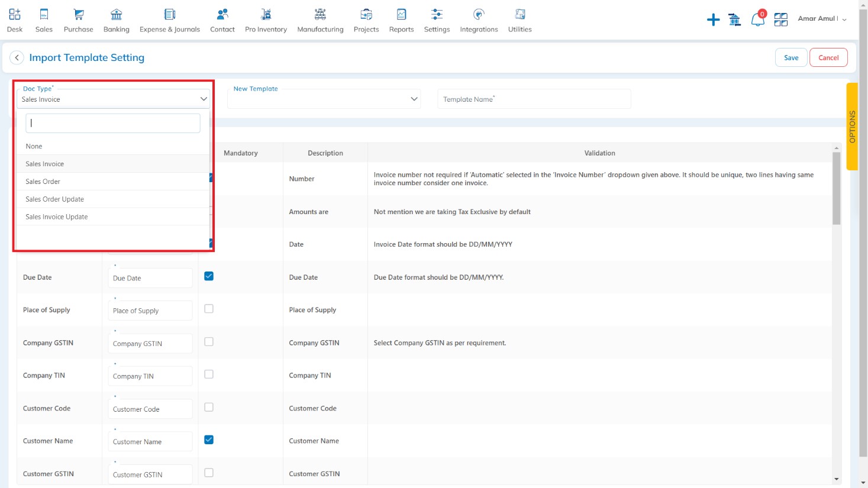Select Sales Invoice Update option

pos(113,217)
